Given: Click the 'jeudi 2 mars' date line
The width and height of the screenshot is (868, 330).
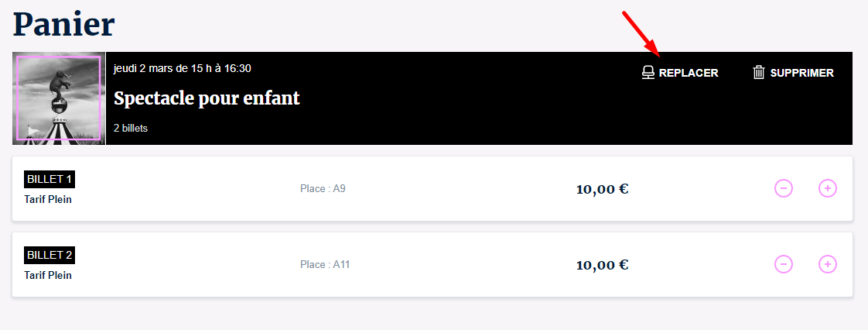Looking at the screenshot, I should tap(182, 68).
